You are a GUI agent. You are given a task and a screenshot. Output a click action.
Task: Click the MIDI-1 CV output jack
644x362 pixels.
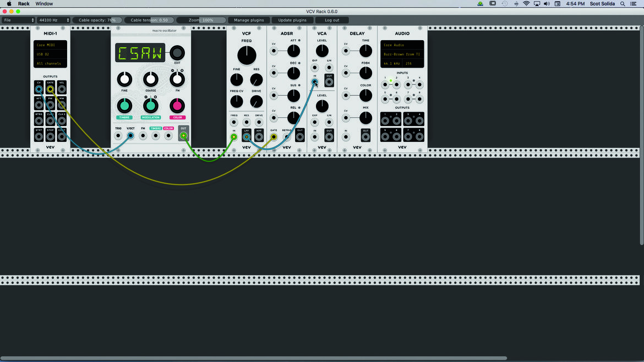pyautogui.click(x=39, y=89)
